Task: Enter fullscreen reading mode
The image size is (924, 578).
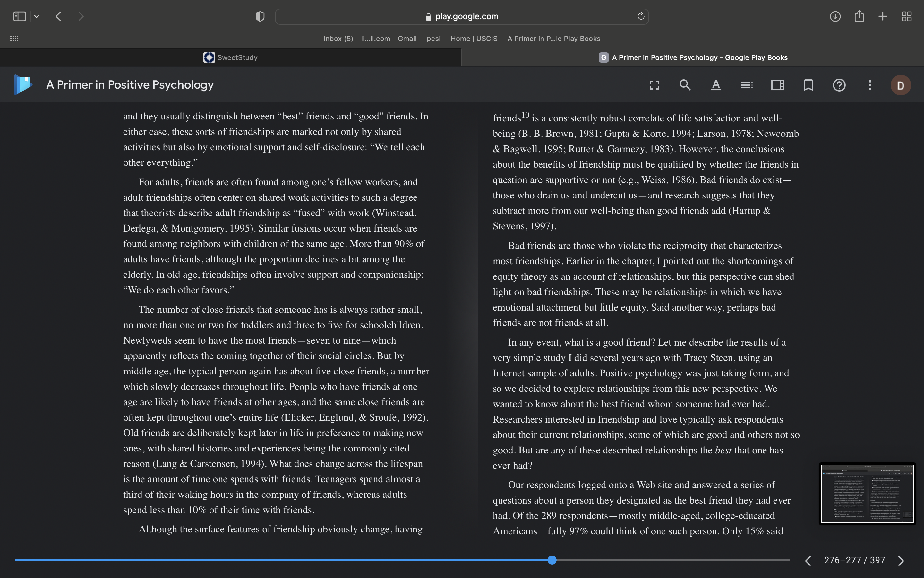Action: 654,85
